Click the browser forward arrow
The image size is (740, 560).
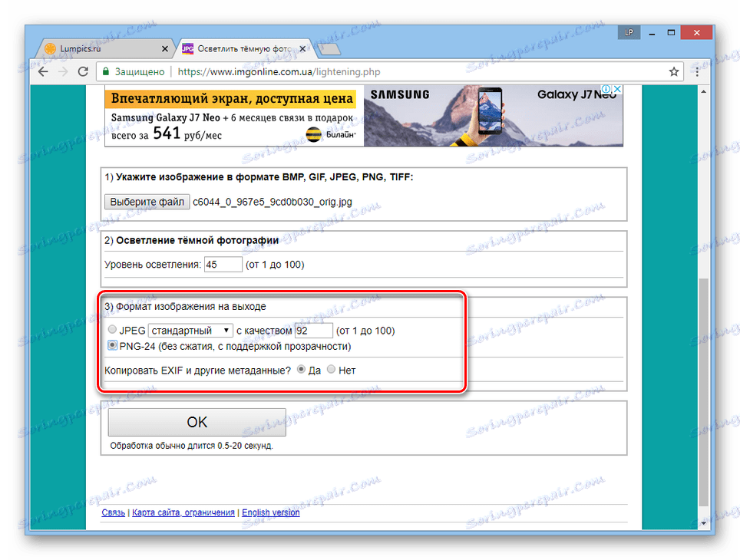click(63, 71)
